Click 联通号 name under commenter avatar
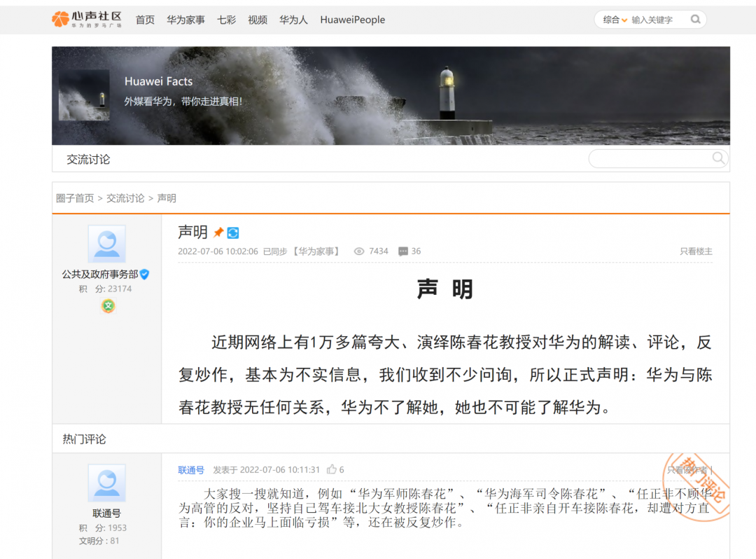The image size is (756, 559). (106, 513)
